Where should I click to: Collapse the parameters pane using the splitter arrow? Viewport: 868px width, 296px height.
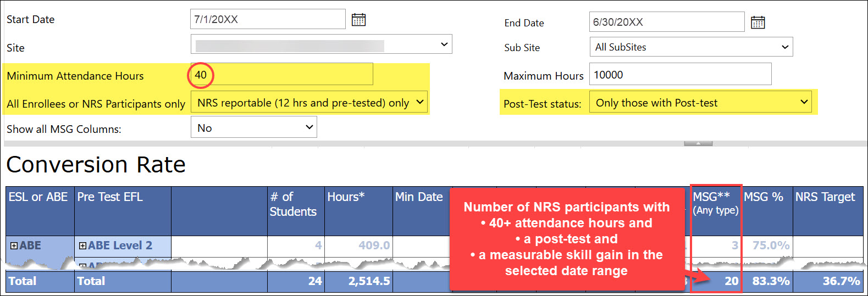[698, 143]
